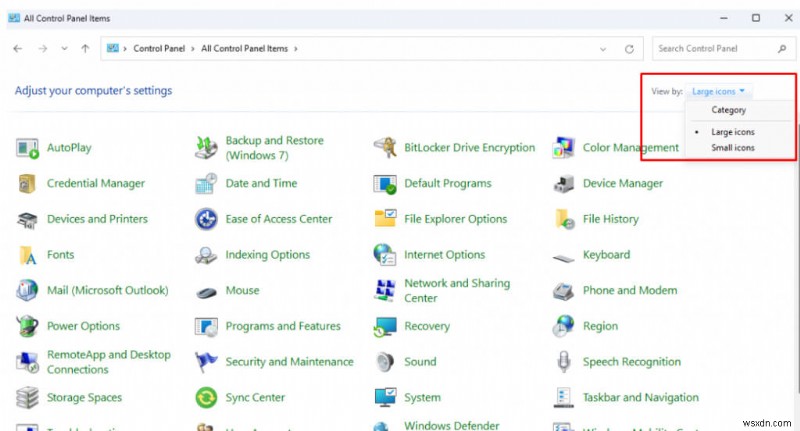Refresh the Control Panel view

click(630, 49)
